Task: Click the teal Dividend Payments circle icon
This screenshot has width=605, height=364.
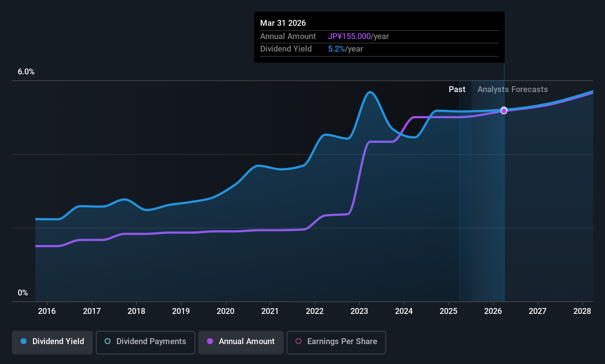Action: 108,341
